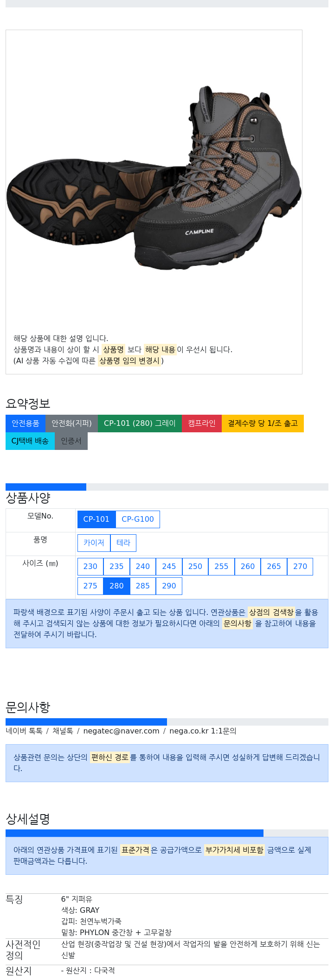Select the 안전용품 category tag

click(x=26, y=424)
